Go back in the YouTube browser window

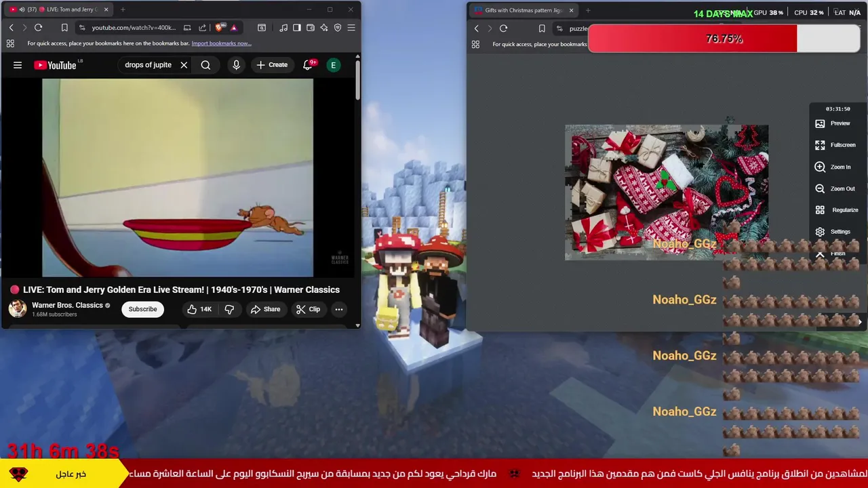[x=11, y=28]
